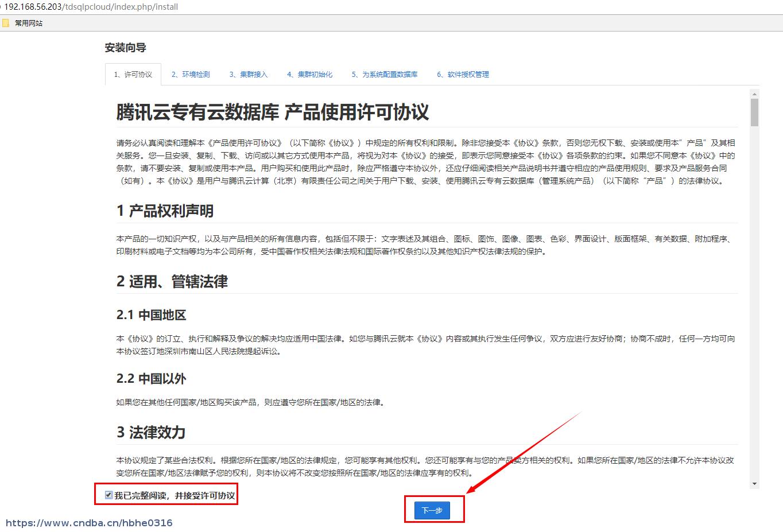Click the agreement scrollbar thumb
Screen dimensions: 783x532
point(754,112)
